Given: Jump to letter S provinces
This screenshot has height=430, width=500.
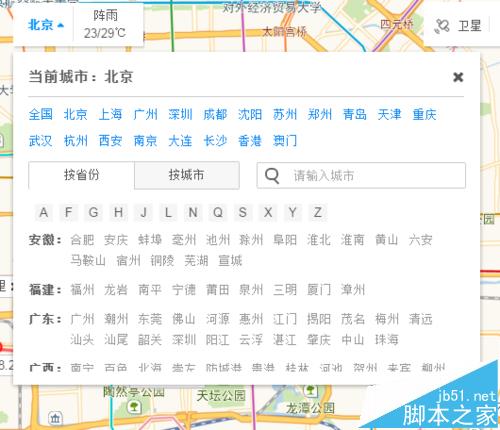Looking at the screenshot, I should 243,212.
